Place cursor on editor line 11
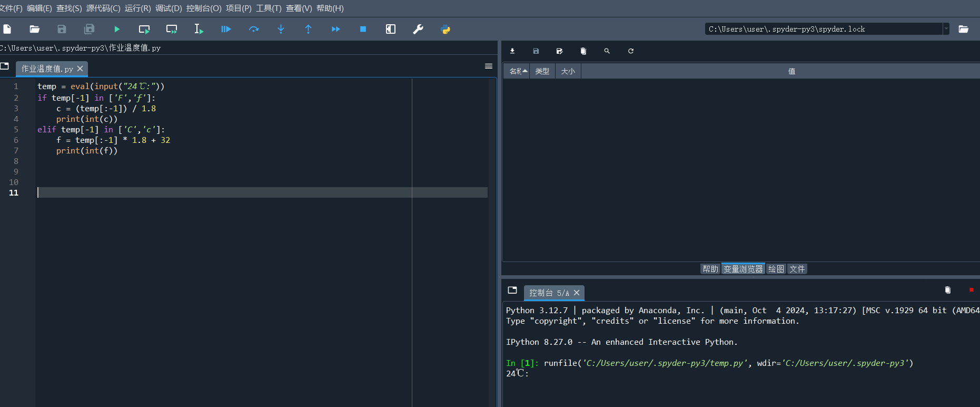 (x=262, y=192)
